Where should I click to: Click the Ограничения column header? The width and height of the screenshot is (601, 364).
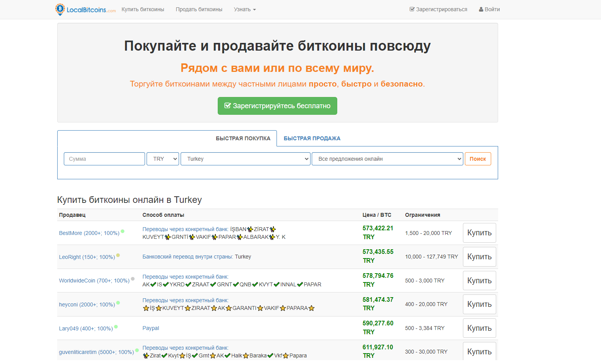pyautogui.click(x=422, y=215)
